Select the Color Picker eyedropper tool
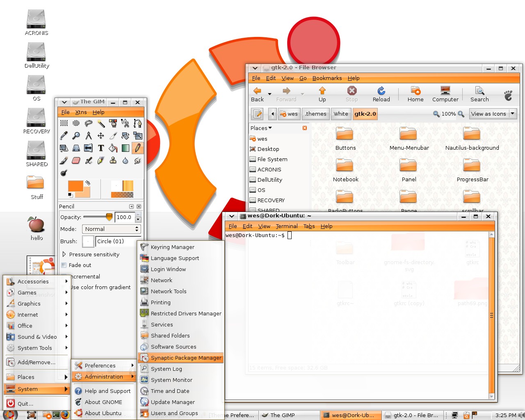Viewport: 525px width, 420px height. 64,135
